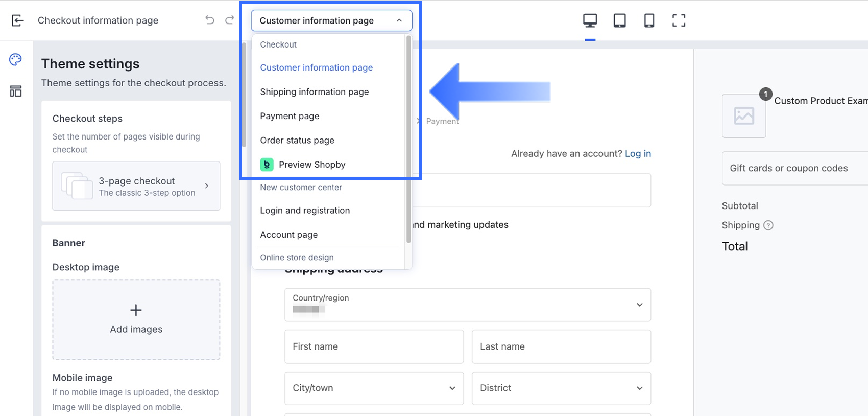Switch to desktop preview mode
Screen dimensions: 868x416
590,20
